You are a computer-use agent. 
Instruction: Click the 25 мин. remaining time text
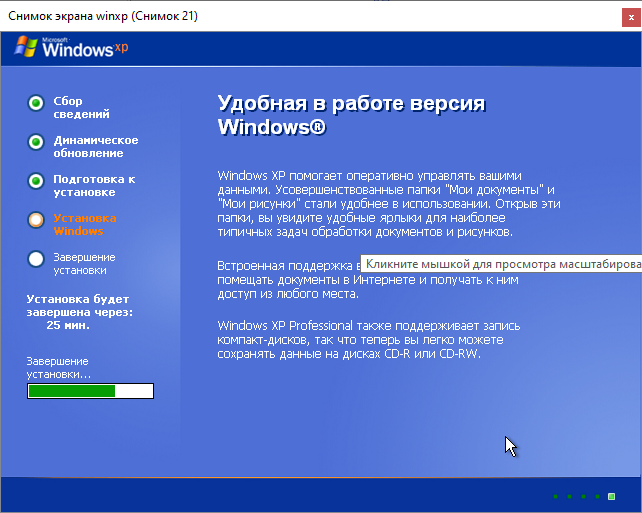[68, 325]
